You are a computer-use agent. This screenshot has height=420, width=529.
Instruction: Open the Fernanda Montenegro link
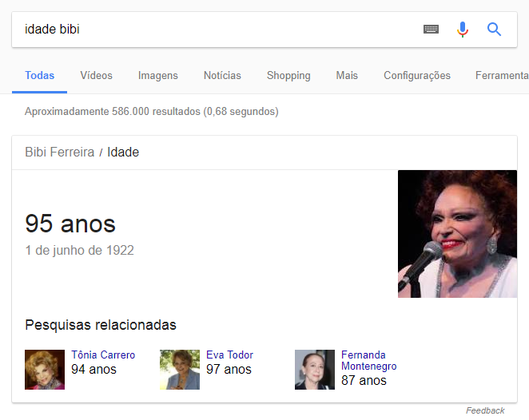[368, 360]
